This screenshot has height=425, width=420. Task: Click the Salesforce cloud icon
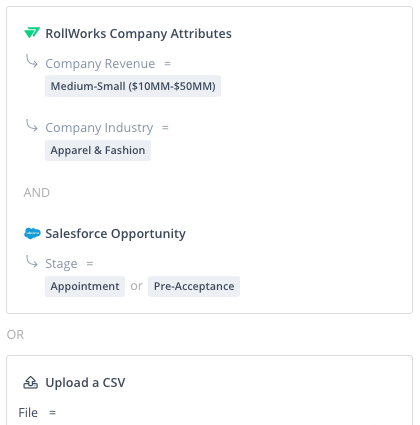tap(32, 234)
